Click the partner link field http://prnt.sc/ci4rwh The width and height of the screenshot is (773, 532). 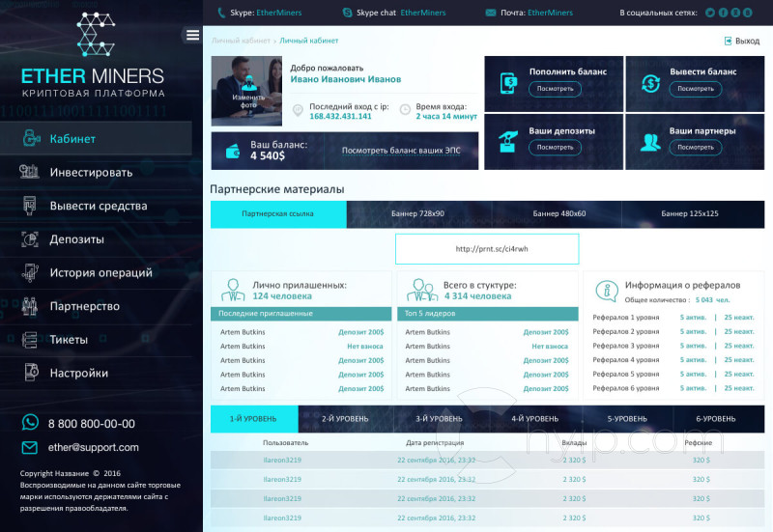(487, 249)
